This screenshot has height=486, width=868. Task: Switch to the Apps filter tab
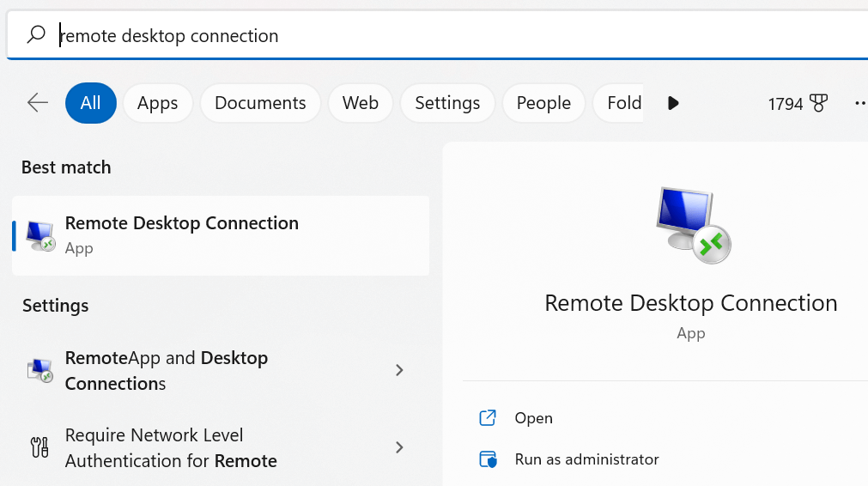[157, 103]
